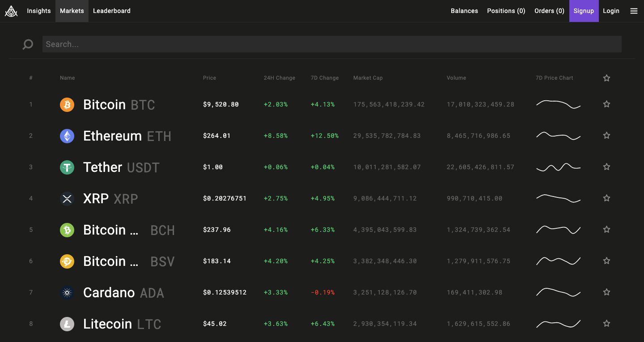
Task: Click the Tether USDT coin logo
Action: (67, 167)
